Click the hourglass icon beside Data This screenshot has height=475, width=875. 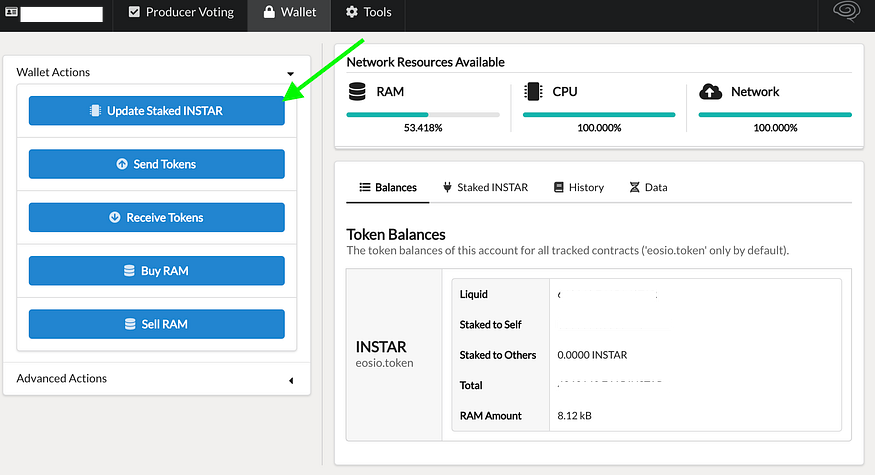(x=634, y=187)
